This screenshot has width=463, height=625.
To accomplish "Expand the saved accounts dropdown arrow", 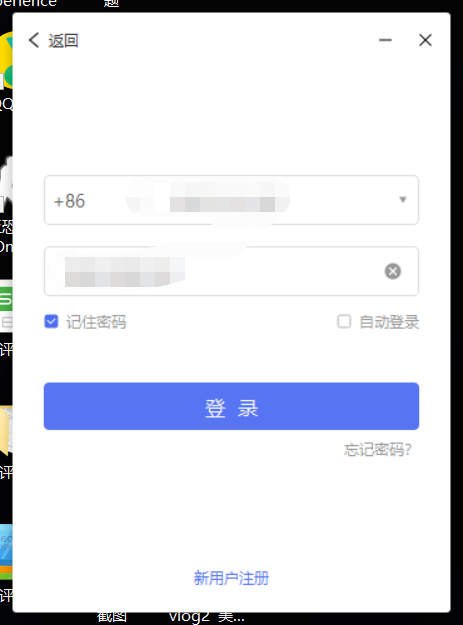I will point(403,199).
